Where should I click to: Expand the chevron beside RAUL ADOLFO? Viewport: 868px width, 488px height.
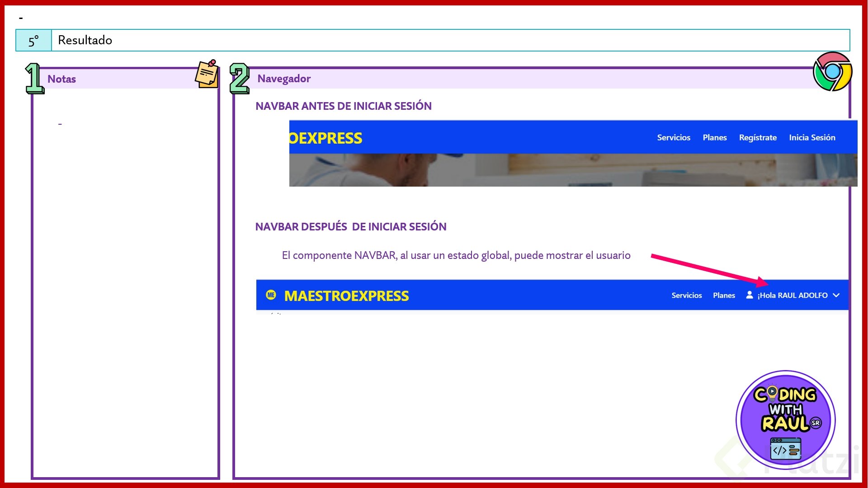(x=836, y=295)
